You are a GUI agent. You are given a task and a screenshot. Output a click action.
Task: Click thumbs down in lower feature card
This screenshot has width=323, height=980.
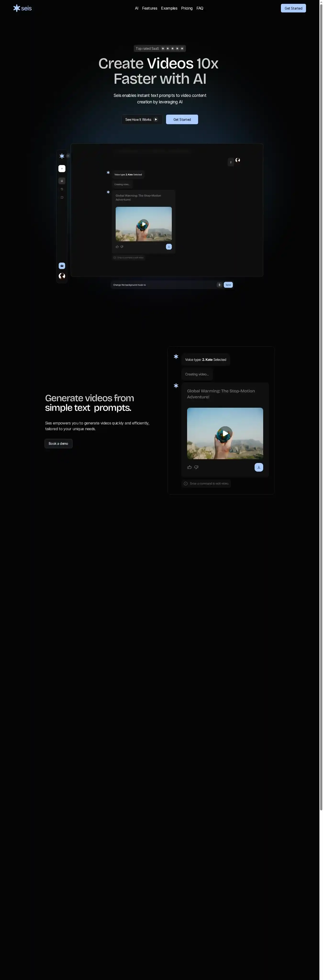coord(196,467)
